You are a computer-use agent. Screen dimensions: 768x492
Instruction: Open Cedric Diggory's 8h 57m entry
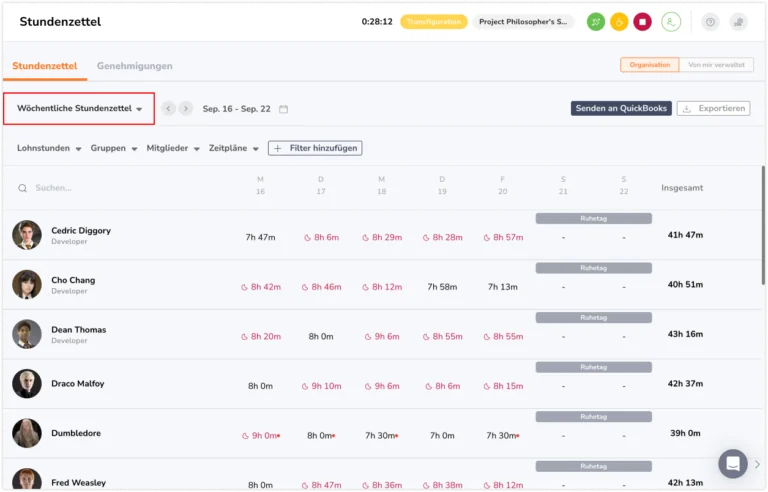(x=503, y=238)
